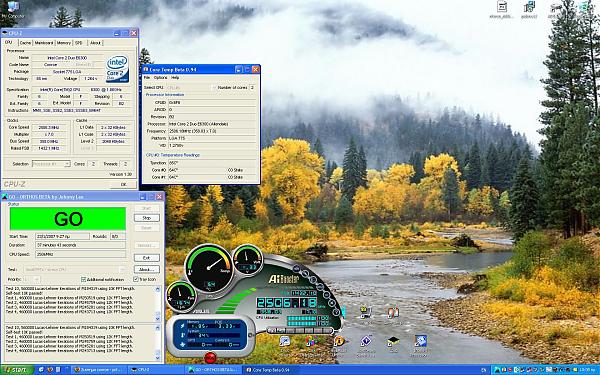The height and width of the screenshot is (375, 600).
Task: Open the Priority dropdown in Orthos
Action: 31,279
